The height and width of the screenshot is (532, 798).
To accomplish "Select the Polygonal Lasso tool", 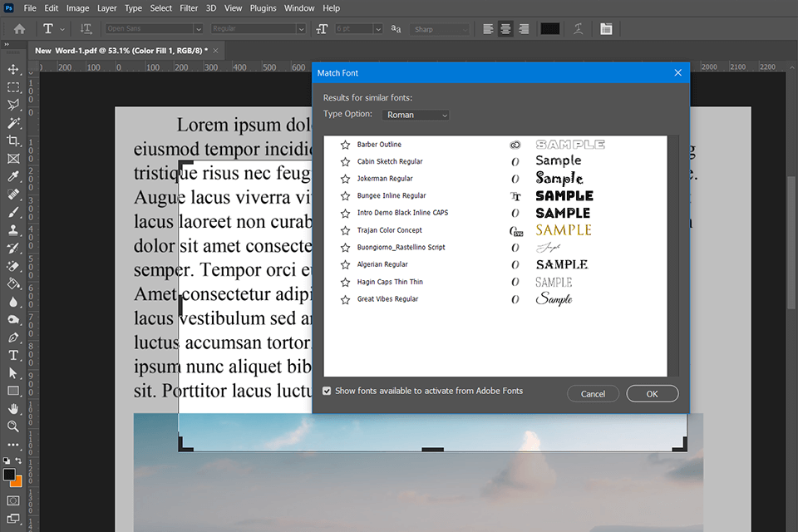I will [13, 105].
